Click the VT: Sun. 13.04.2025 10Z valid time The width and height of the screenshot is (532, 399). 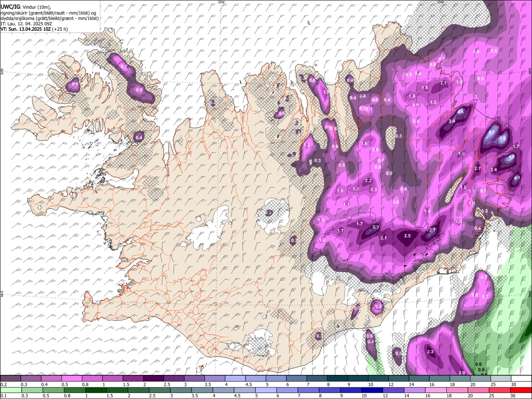(x=25, y=29)
